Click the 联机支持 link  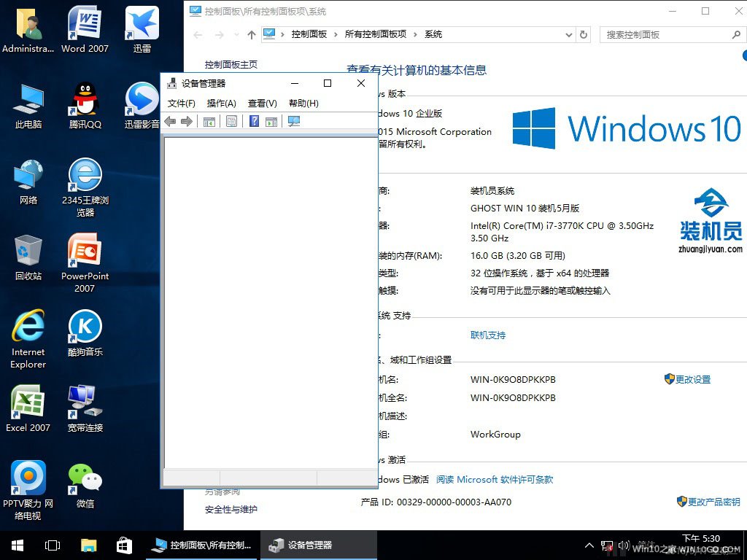488,335
